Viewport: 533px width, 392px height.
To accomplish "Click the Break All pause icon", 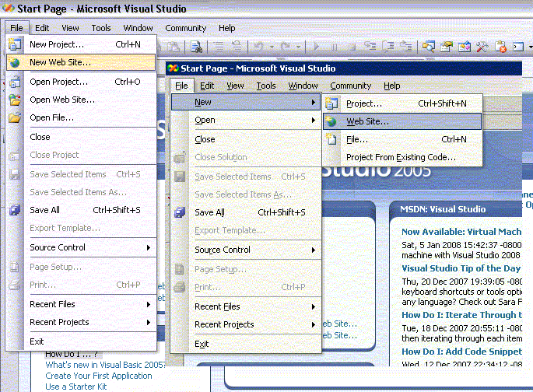I will pyautogui.click(x=334, y=47).
